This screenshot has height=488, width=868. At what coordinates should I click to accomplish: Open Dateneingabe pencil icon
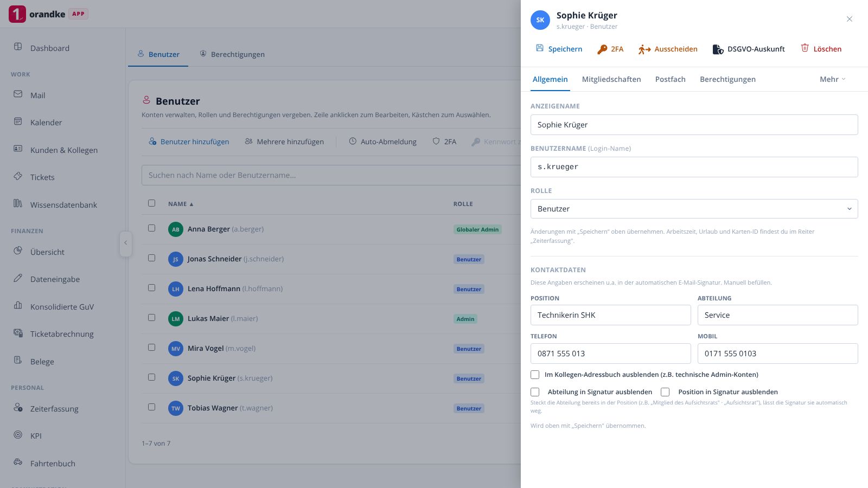[18, 278]
